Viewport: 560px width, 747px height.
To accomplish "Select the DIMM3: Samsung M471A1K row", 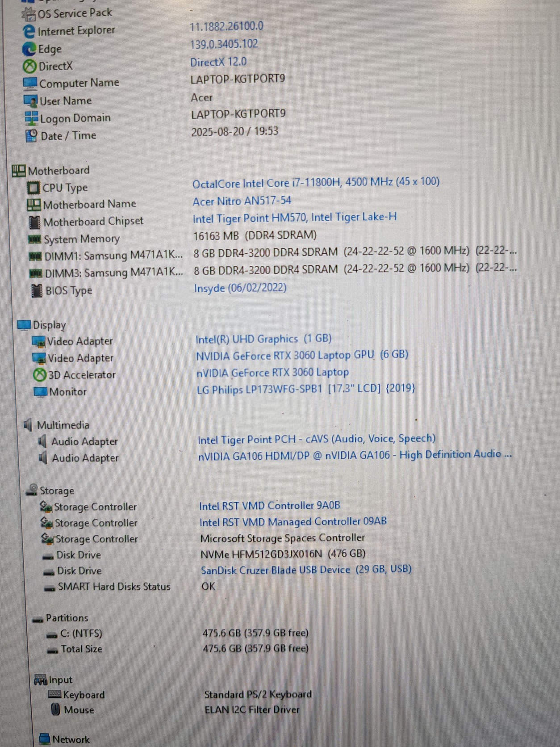I will (x=273, y=270).
